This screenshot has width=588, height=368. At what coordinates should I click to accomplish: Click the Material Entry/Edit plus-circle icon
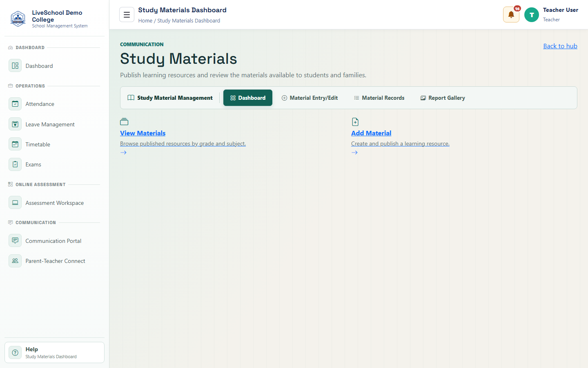pyautogui.click(x=284, y=98)
